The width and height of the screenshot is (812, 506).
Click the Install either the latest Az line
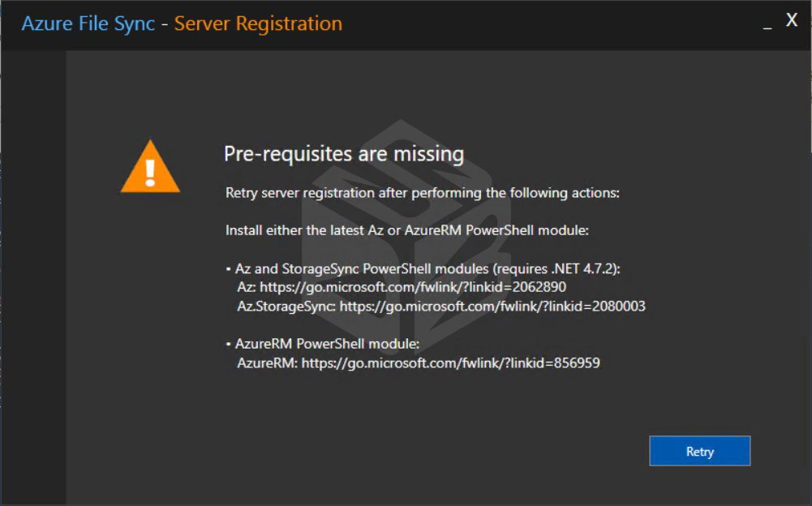pos(407,230)
